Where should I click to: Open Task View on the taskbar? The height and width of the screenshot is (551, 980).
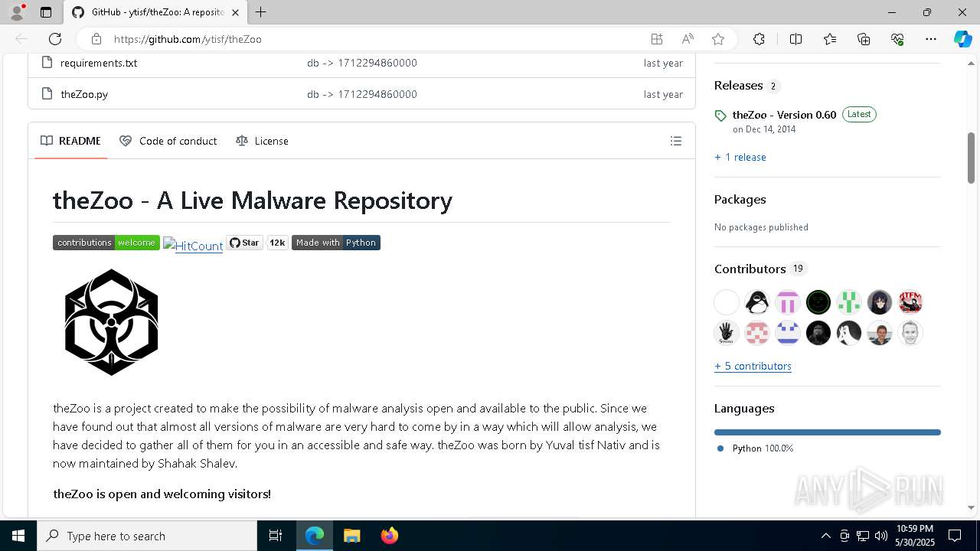(276, 536)
